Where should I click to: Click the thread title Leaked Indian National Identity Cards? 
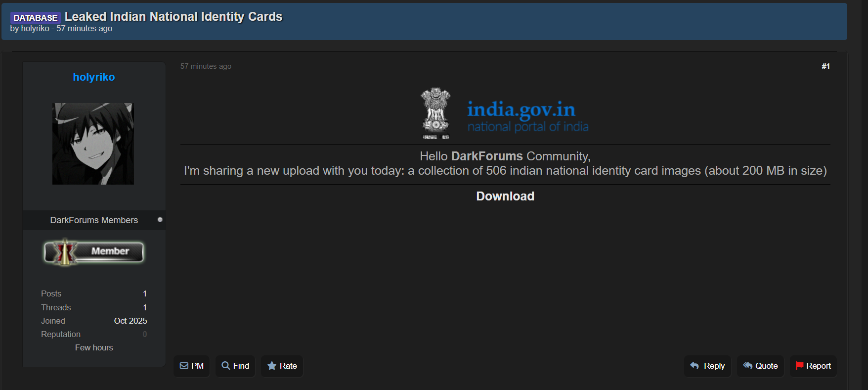pos(174,17)
